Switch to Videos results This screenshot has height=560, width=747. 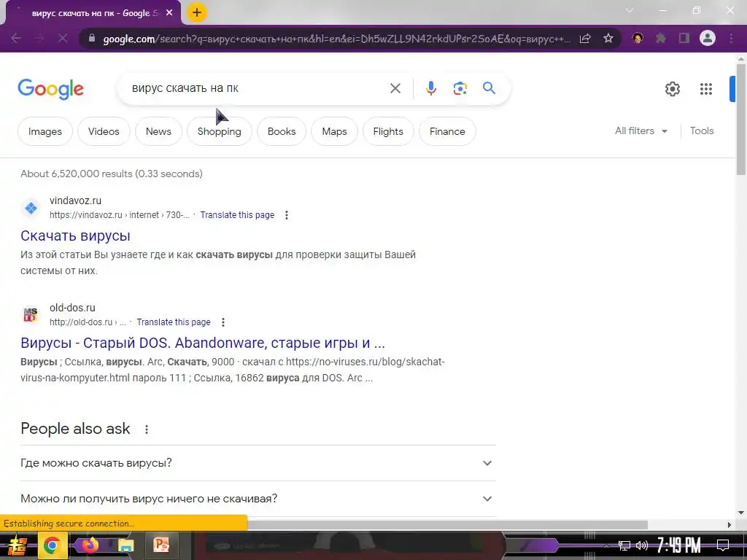[x=104, y=131]
